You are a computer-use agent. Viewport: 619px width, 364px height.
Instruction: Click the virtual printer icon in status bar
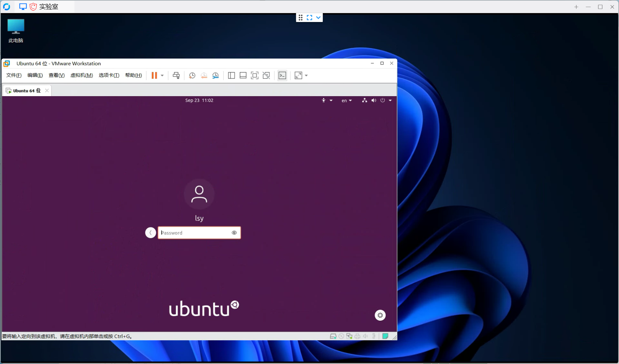[x=357, y=336]
